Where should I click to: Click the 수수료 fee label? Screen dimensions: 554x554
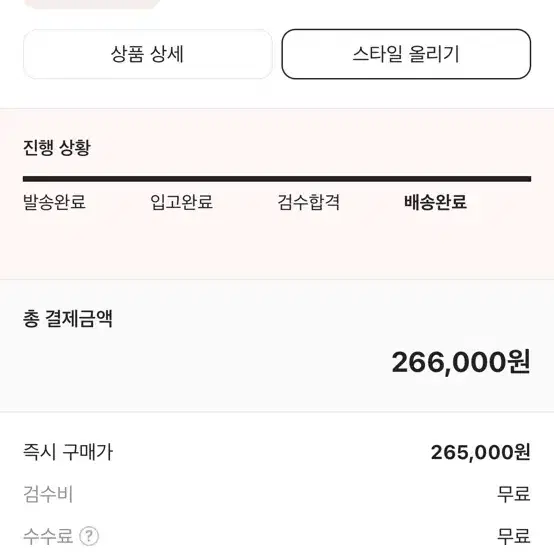48,536
